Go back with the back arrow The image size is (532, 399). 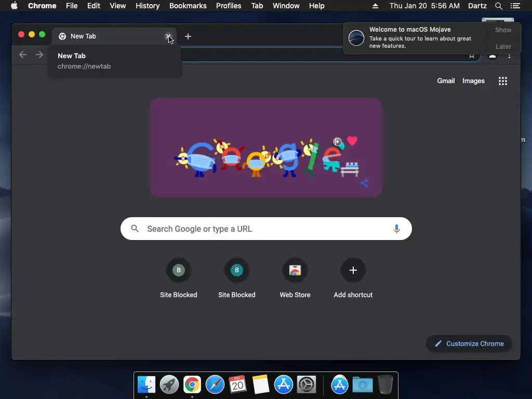[23, 55]
